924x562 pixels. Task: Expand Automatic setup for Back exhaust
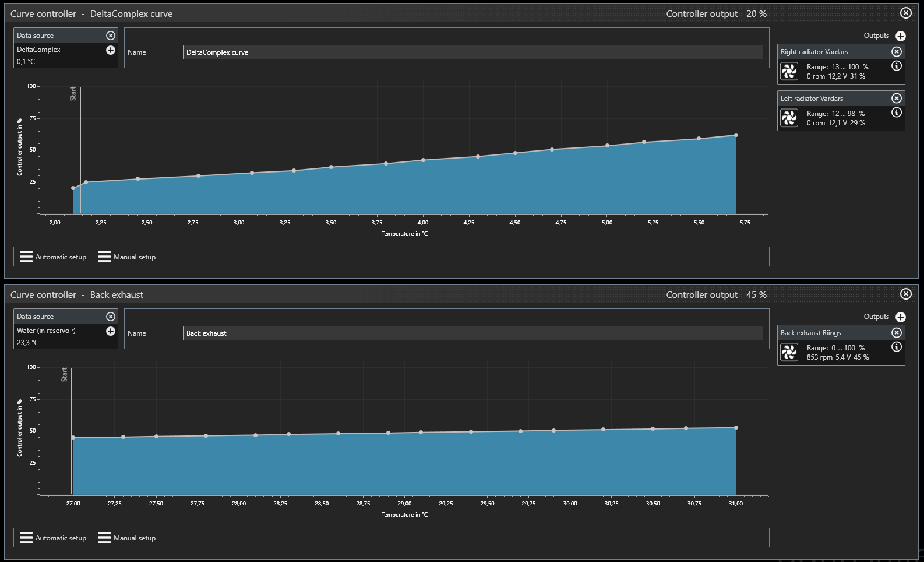tap(53, 538)
